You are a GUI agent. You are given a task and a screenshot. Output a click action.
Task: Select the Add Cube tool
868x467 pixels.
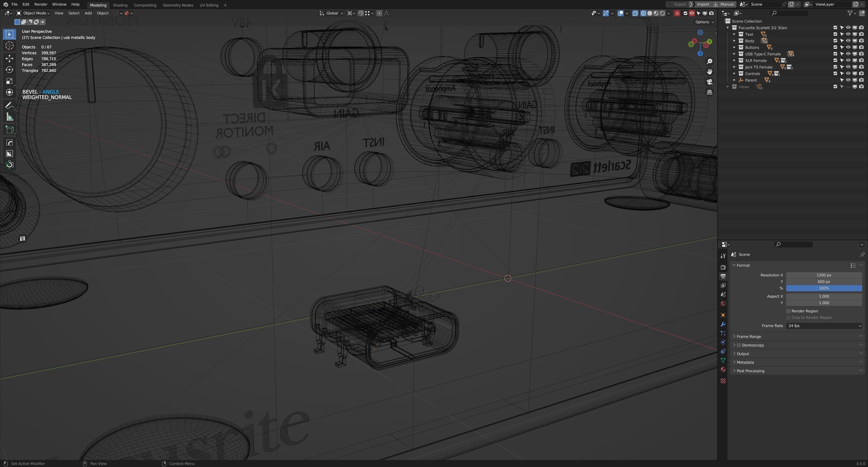coord(9,130)
